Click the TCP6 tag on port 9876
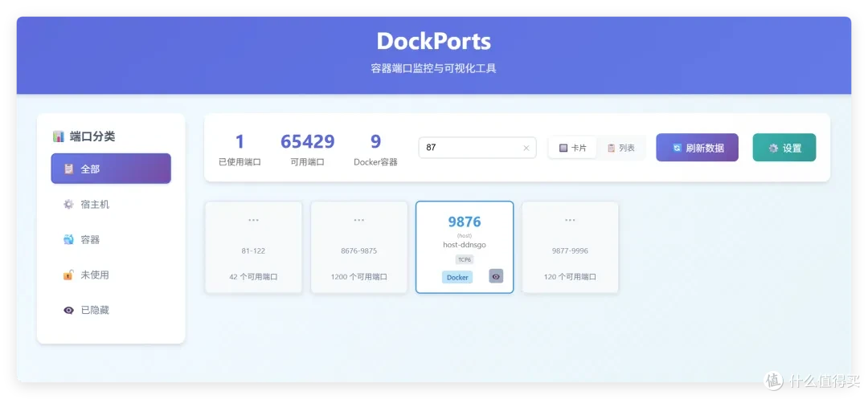The width and height of the screenshot is (868, 399). tap(465, 259)
